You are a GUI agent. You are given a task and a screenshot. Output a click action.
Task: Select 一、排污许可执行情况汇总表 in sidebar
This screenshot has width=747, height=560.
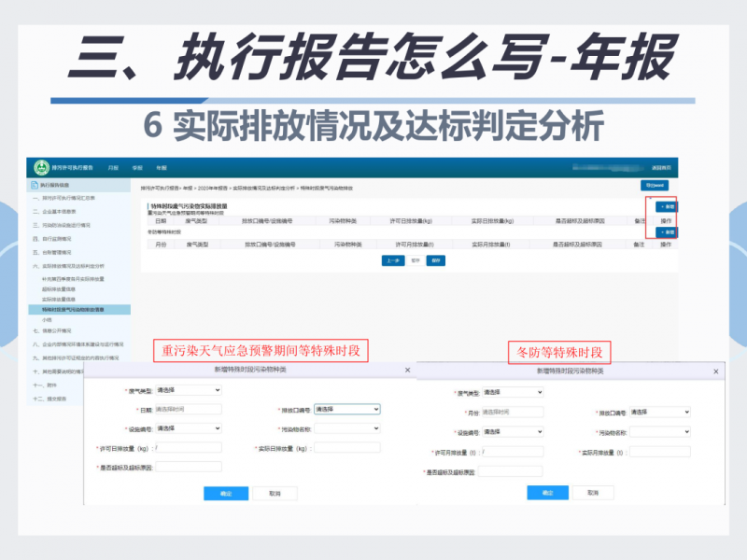click(x=63, y=198)
